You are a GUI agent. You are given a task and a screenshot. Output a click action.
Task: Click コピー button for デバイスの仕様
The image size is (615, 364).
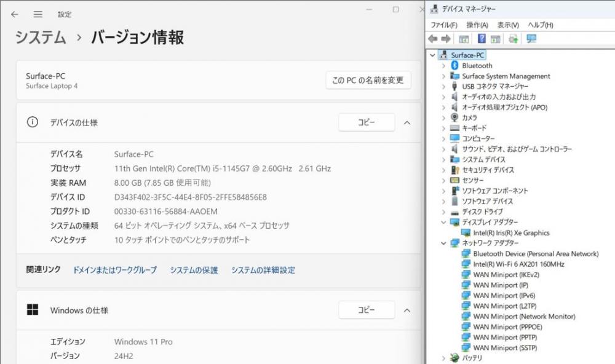[367, 122]
